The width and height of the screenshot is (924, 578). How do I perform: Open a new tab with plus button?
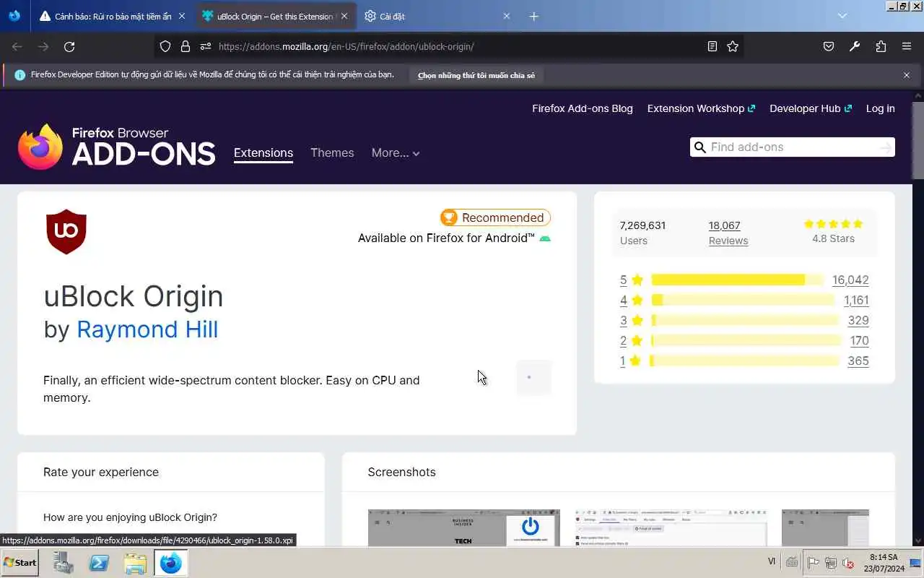[533, 16]
